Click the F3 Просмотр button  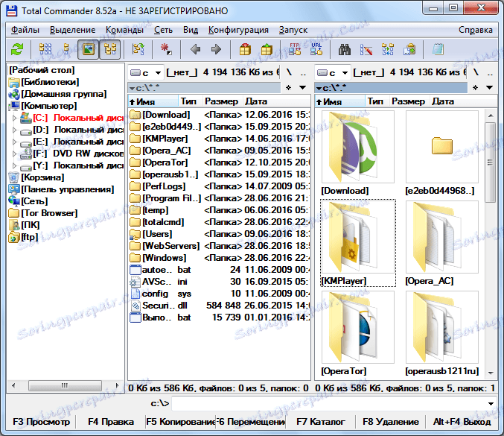point(41,422)
